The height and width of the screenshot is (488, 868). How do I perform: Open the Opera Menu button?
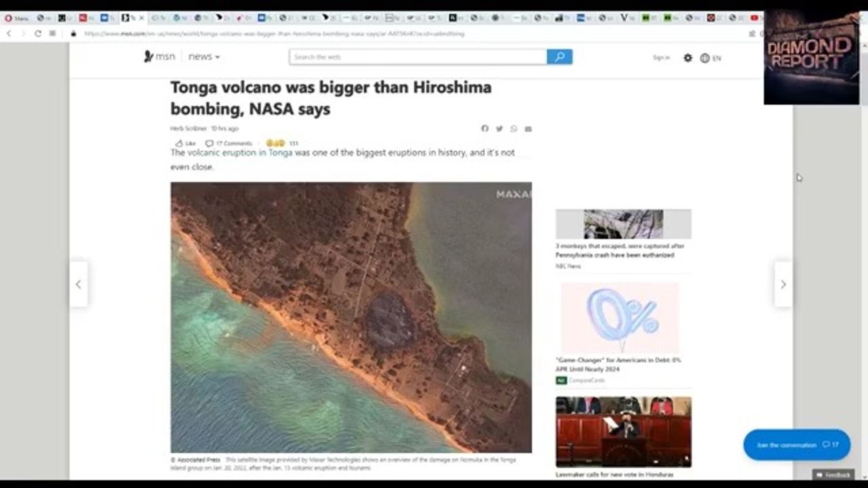18,18
